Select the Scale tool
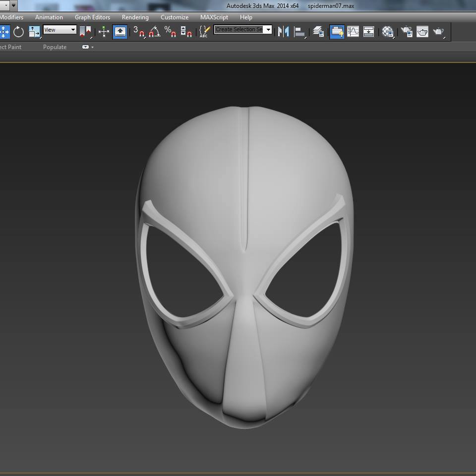Image resolution: width=476 pixels, height=476 pixels. pyautogui.click(x=34, y=32)
